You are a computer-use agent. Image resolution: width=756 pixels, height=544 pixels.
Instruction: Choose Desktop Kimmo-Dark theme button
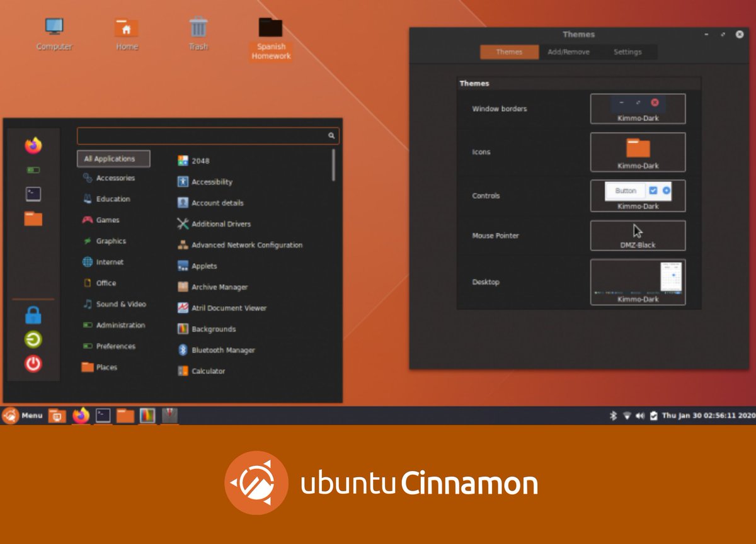coord(638,282)
